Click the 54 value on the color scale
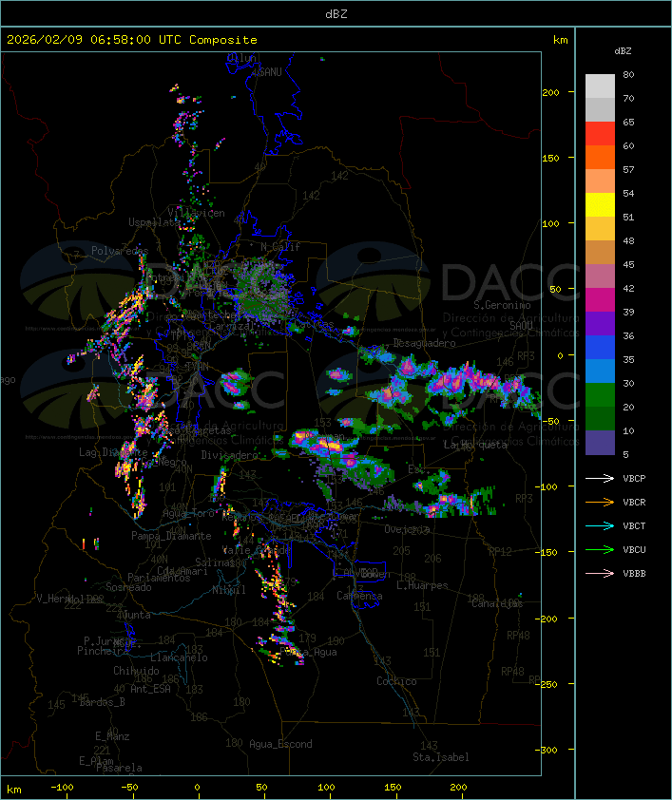This screenshot has width=672, height=800. pyautogui.click(x=628, y=194)
